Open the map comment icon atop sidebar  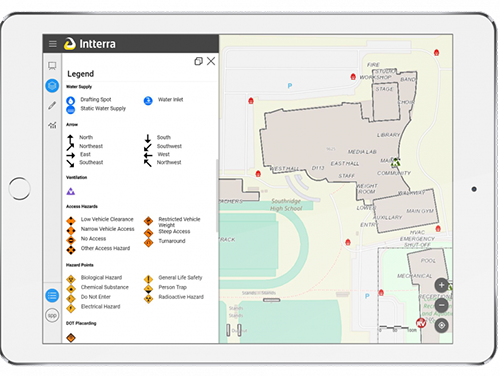tap(52, 66)
